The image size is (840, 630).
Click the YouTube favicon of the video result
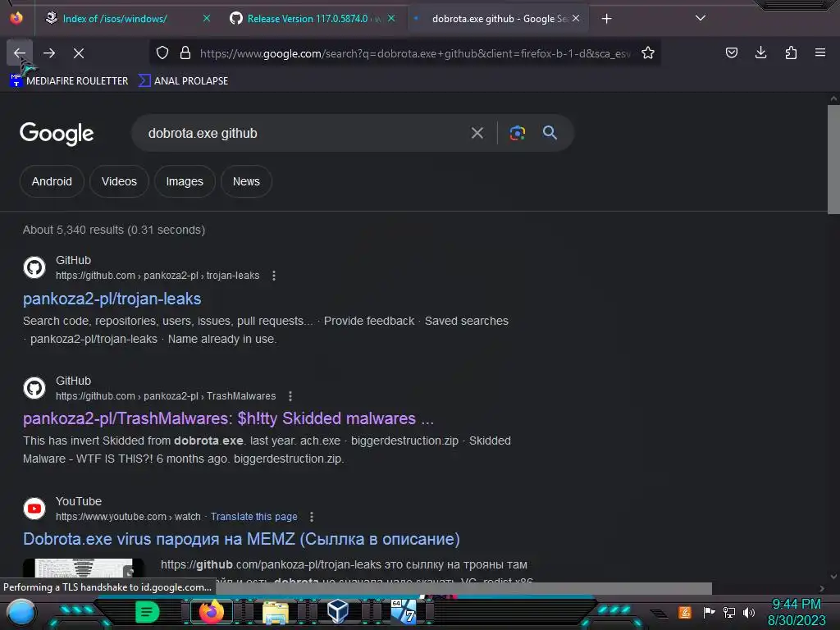[34, 509]
